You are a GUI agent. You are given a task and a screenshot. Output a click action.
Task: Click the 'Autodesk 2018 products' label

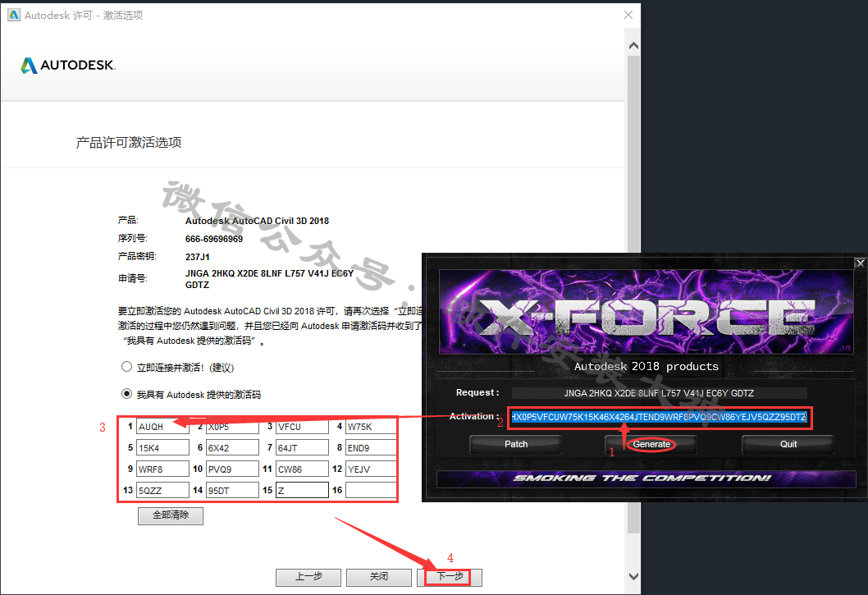646,366
